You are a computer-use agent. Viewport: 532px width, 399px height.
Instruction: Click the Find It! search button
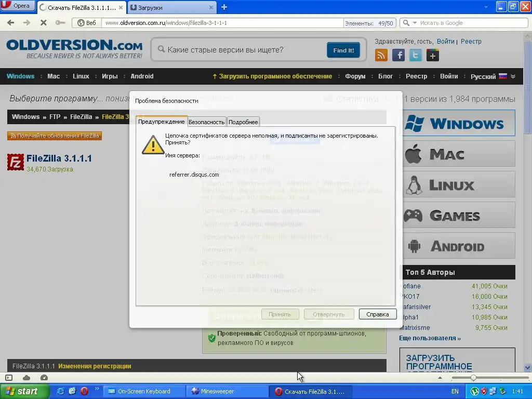(x=343, y=50)
